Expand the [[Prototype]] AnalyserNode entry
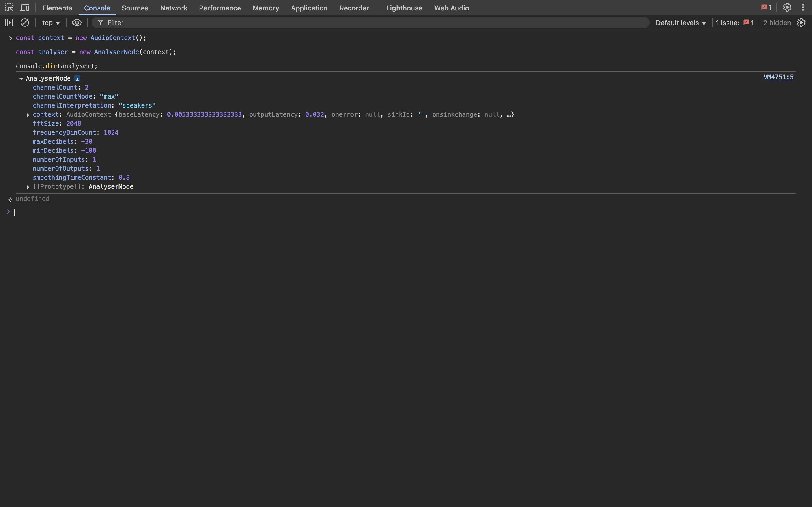Image resolution: width=812 pixels, height=507 pixels. (28, 187)
